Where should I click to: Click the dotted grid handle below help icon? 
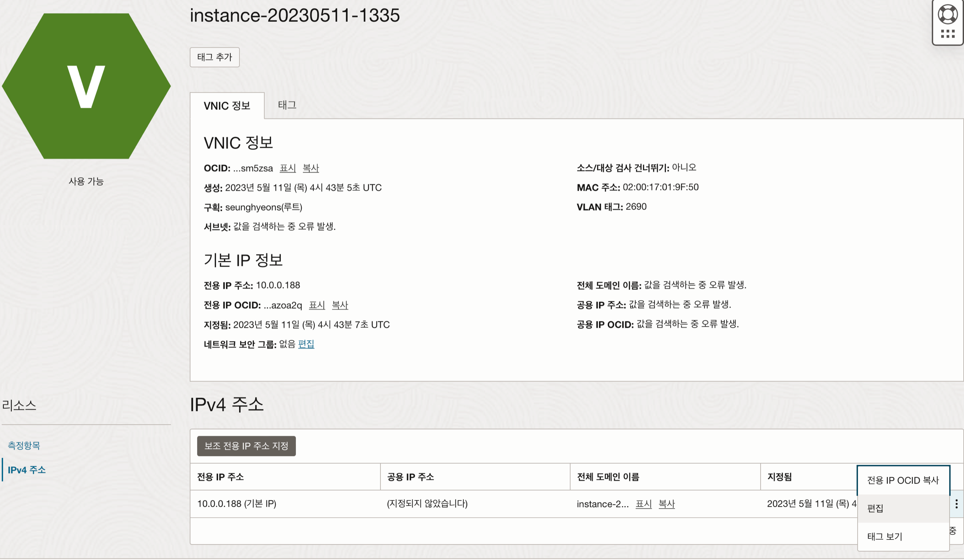948,34
